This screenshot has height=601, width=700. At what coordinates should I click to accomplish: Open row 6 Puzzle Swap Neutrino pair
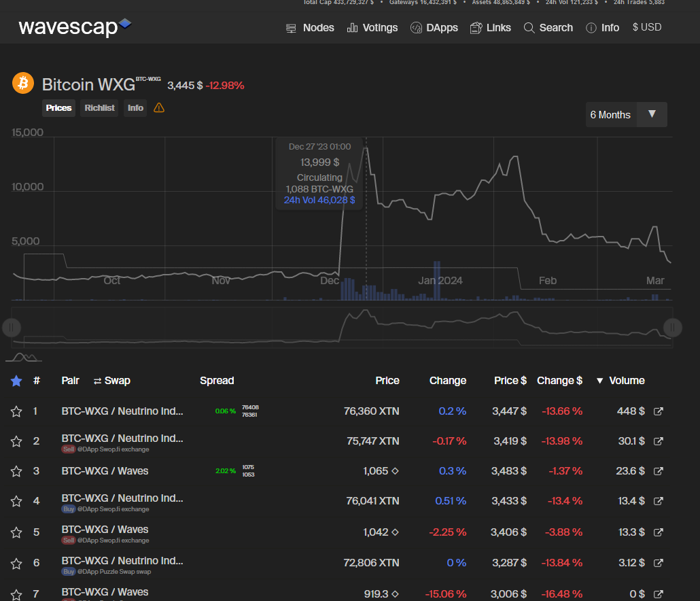click(122, 561)
